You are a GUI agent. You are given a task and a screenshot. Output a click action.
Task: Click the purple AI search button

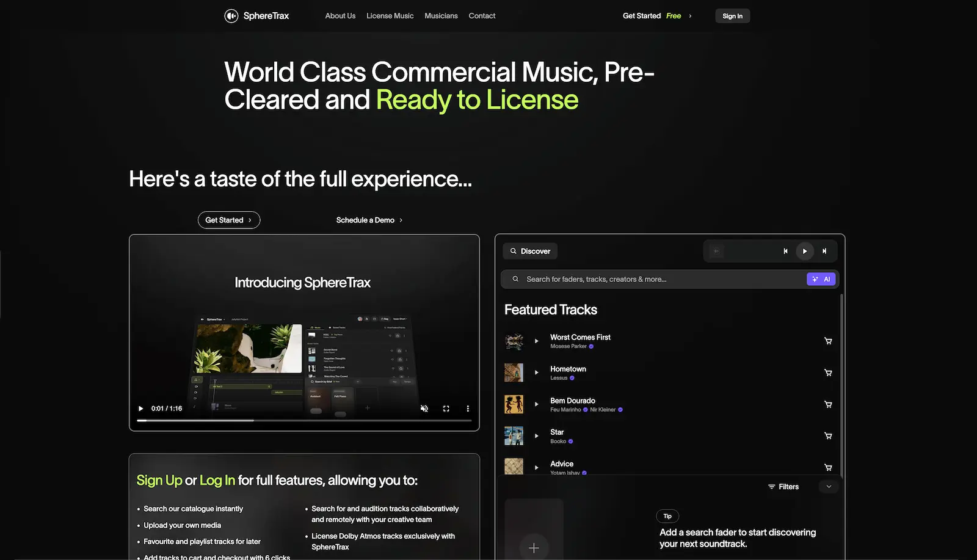click(x=821, y=279)
